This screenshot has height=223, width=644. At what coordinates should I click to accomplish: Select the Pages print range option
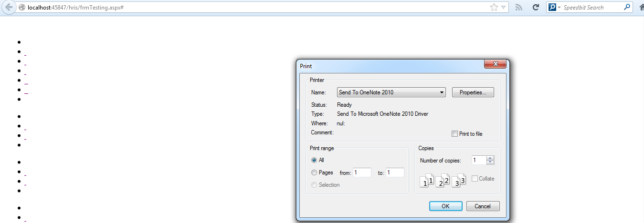pos(314,172)
